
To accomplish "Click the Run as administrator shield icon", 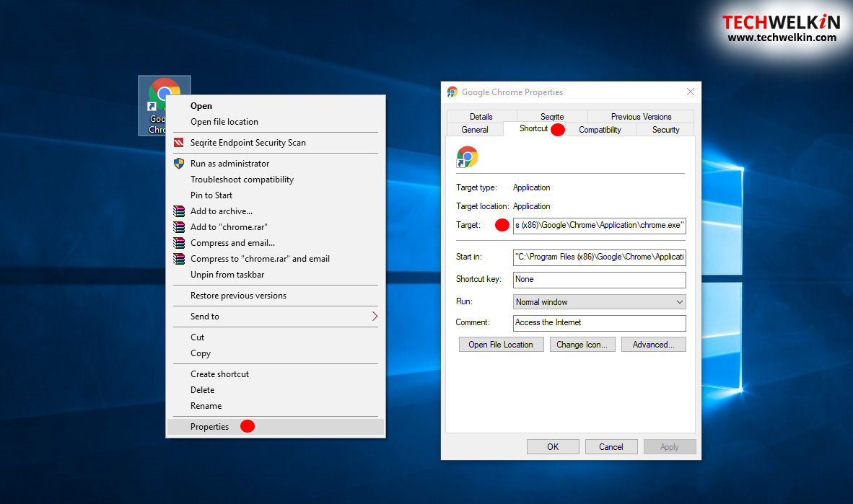I will click(x=178, y=163).
